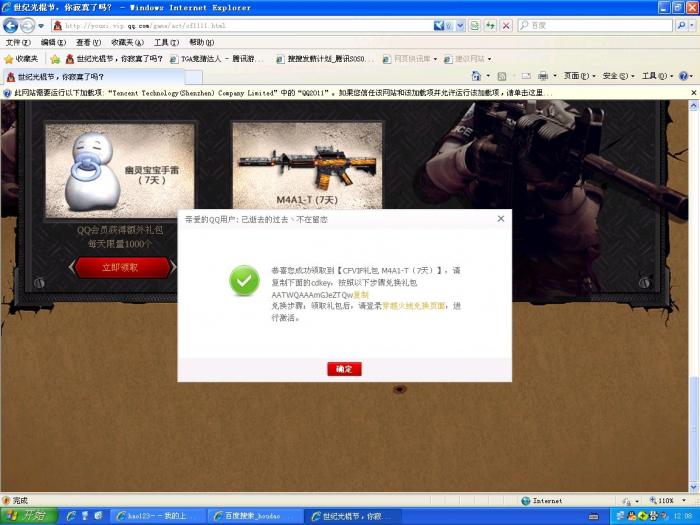
Task: Click the keyboard language bar icon
Action: click(594, 517)
